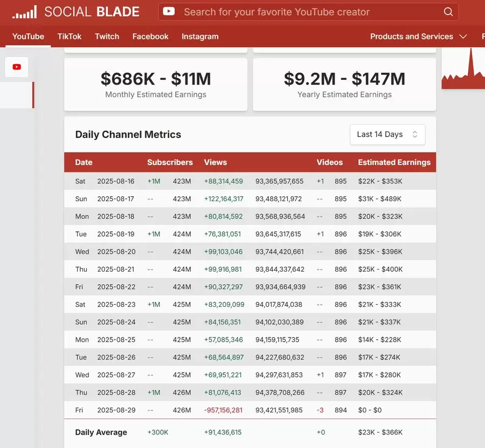Click the daily average +300K subscribers

[x=158, y=432]
